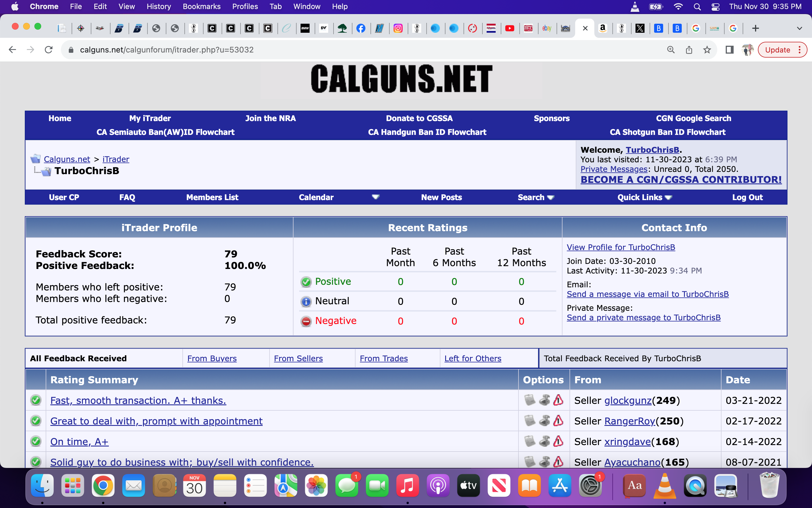812x508 pixels.
Task: Switch to the X (Twitter) tab
Action: pyautogui.click(x=640, y=28)
